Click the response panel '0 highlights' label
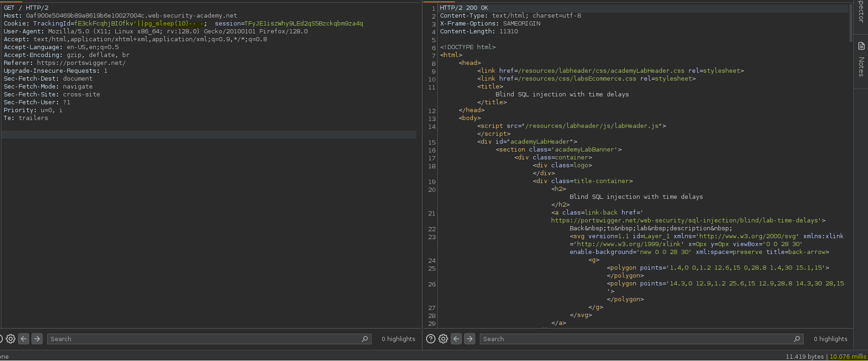Viewport: 868px width, 361px height. (830, 339)
